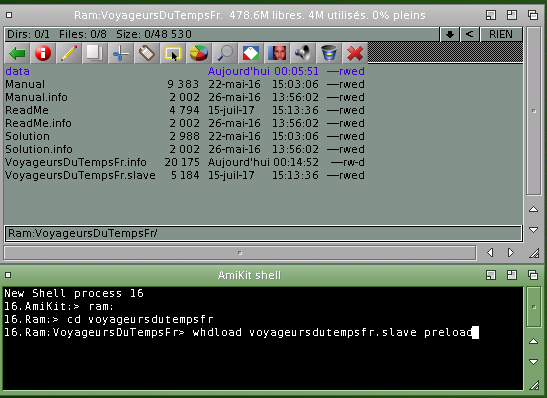The width and height of the screenshot is (547, 398).
Task: Select the ReadMe file row
Action: tap(185, 110)
